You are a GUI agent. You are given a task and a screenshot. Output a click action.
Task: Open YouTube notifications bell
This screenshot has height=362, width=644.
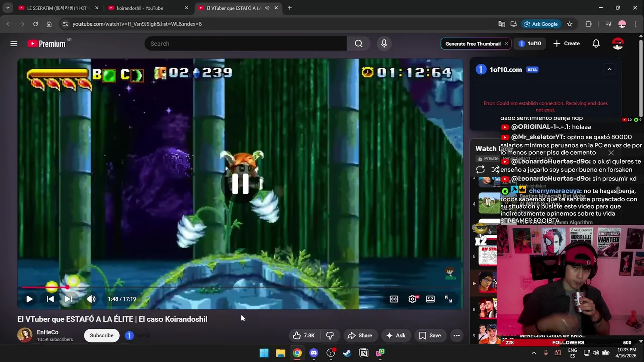pyautogui.click(x=596, y=44)
